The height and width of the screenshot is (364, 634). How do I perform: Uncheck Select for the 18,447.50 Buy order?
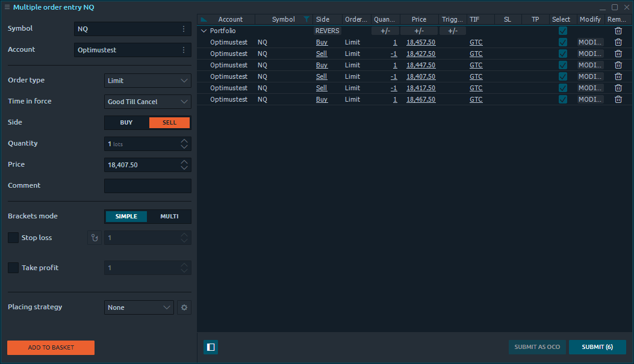563,65
